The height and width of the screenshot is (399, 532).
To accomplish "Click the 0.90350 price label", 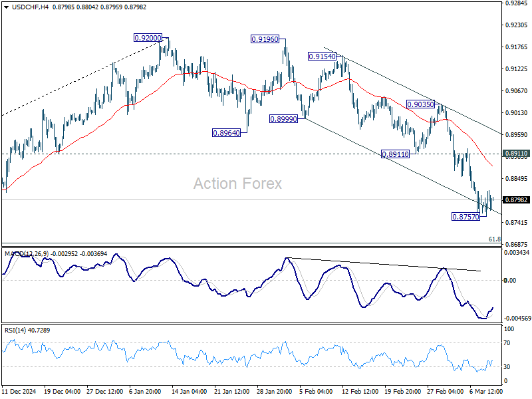I will point(420,104).
